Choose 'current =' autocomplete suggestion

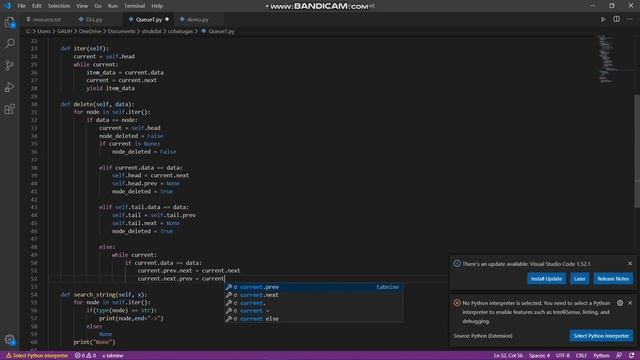[x=314, y=311]
